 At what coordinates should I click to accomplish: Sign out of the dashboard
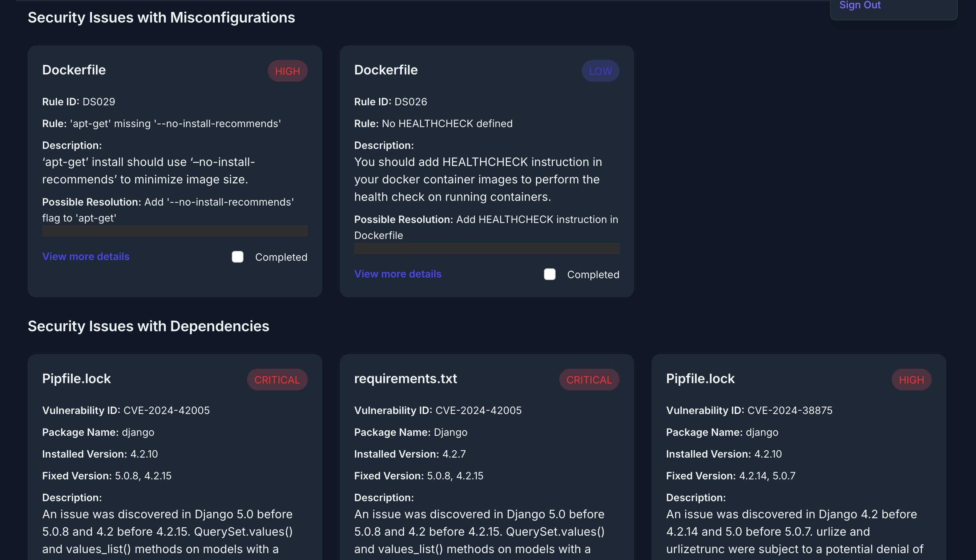coord(859,5)
